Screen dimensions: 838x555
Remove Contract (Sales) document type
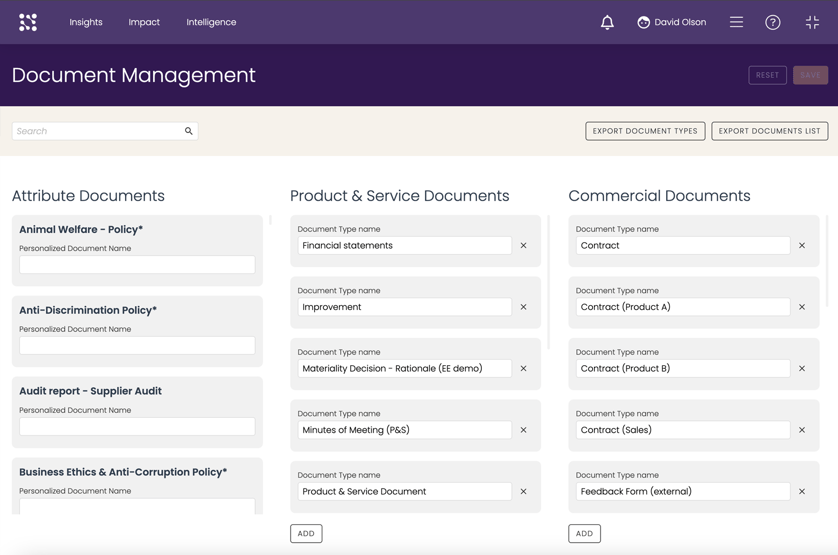[802, 430]
